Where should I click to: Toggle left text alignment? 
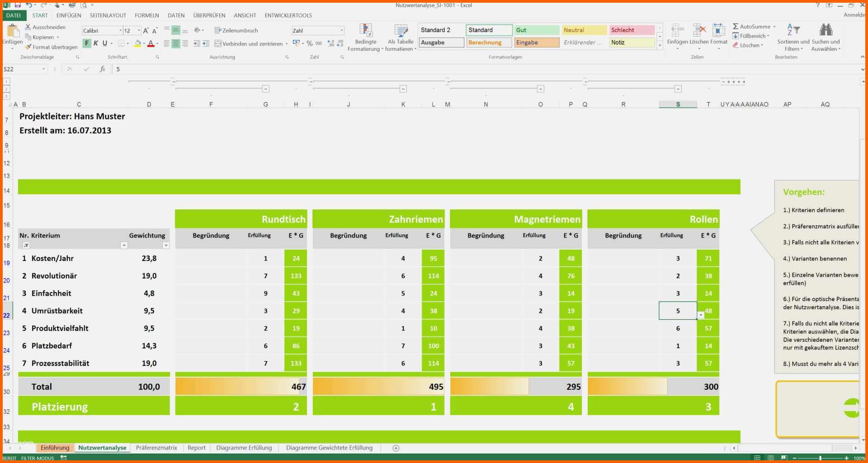pos(167,43)
